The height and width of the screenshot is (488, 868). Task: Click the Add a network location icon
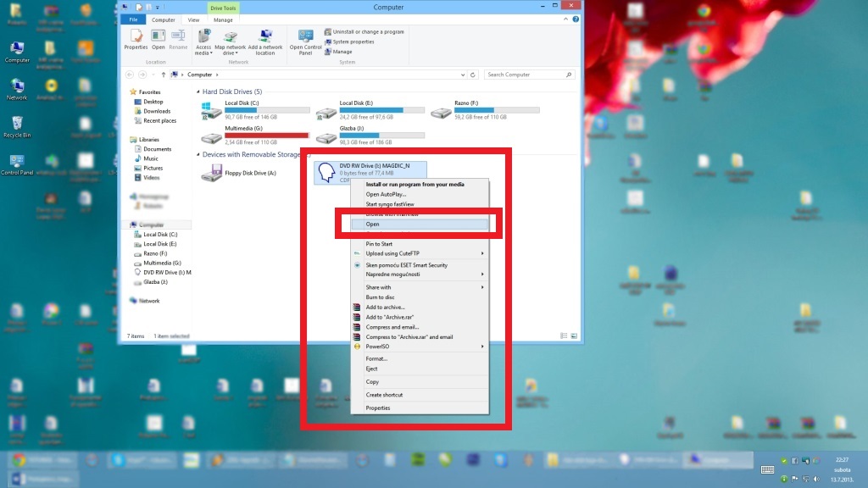(265, 41)
